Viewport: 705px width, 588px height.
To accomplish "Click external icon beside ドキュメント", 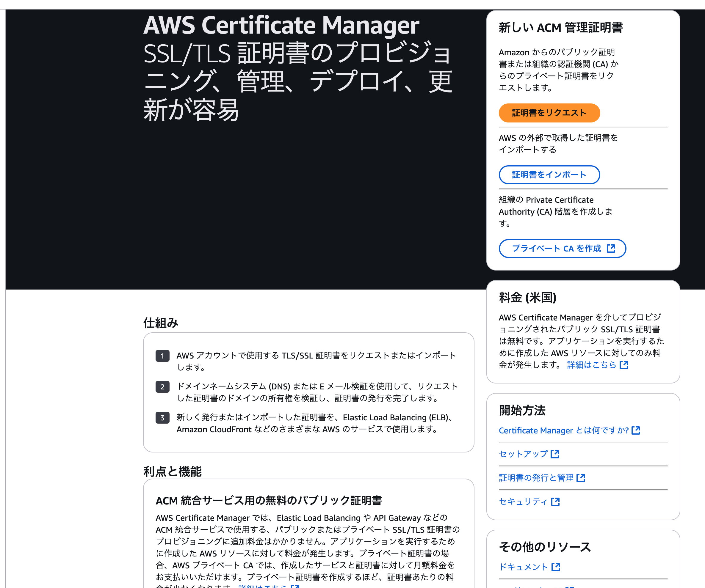I will (556, 567).
